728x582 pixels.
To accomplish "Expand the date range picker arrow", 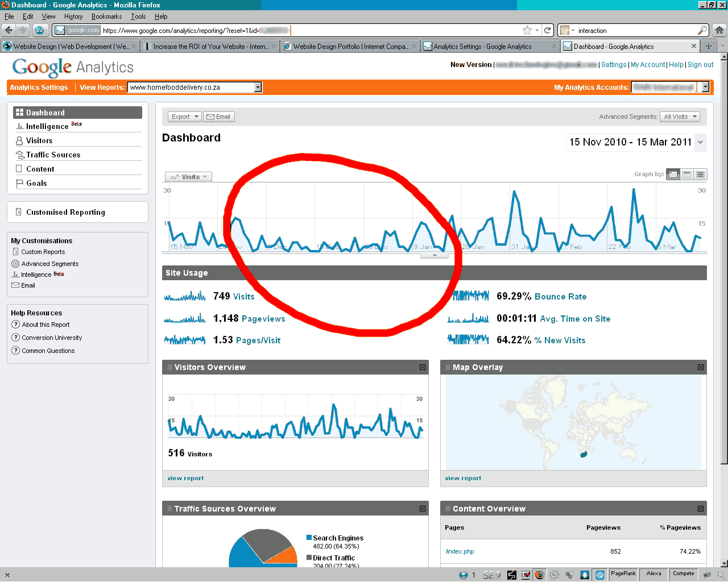I will coord(701,142).
